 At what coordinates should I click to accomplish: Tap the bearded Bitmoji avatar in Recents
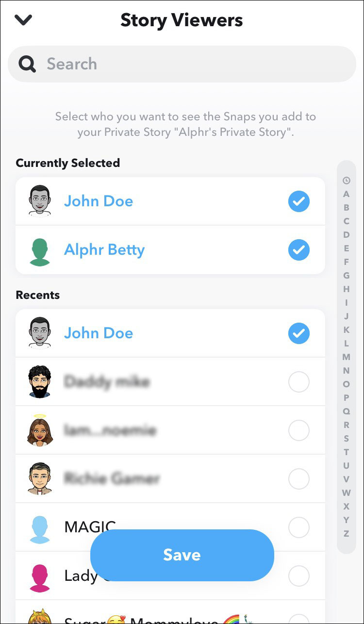pos(40,382)
